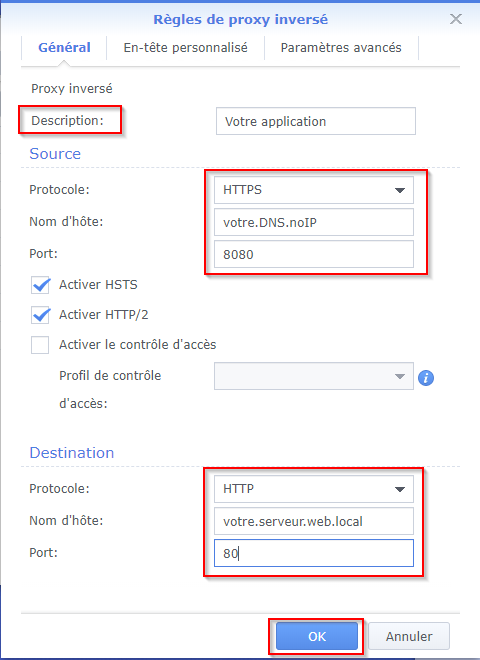Open the Destination Protocole HTTP dropdown
This screenshot has height=660, width=480.
(314, 489)
